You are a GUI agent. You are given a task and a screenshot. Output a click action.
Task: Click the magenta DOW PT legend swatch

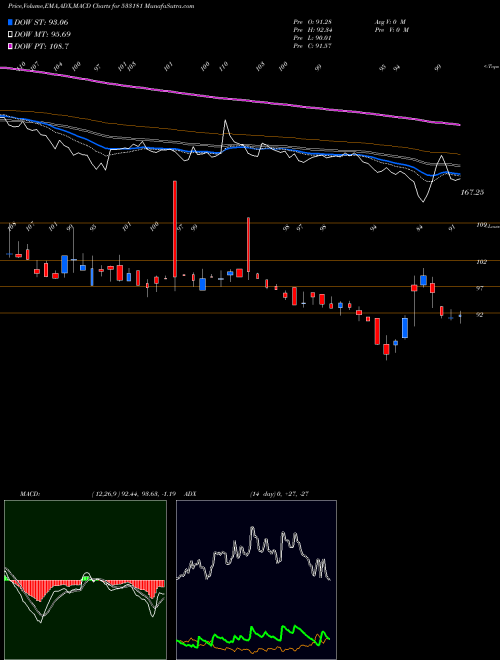[x=10, y=46]
